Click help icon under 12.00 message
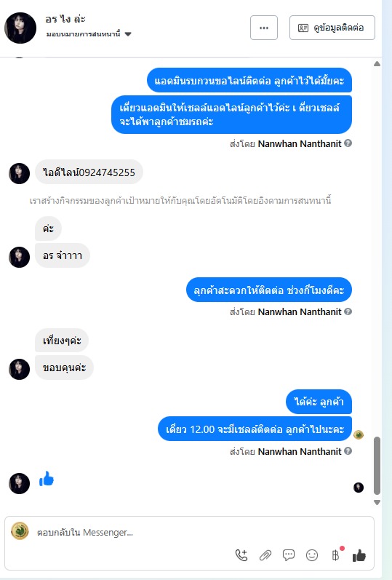This screenshot has height=580, width=392. click(348, 451)
